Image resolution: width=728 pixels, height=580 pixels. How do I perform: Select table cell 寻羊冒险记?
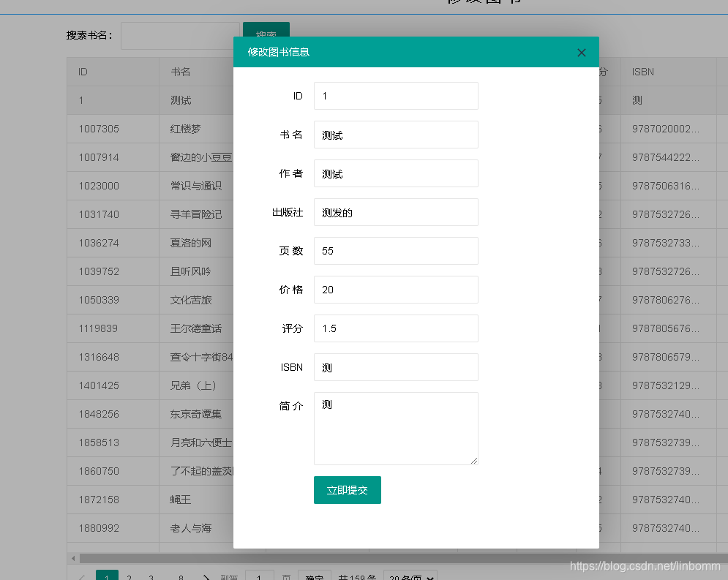pyautogui.click(x=196, y=214)
